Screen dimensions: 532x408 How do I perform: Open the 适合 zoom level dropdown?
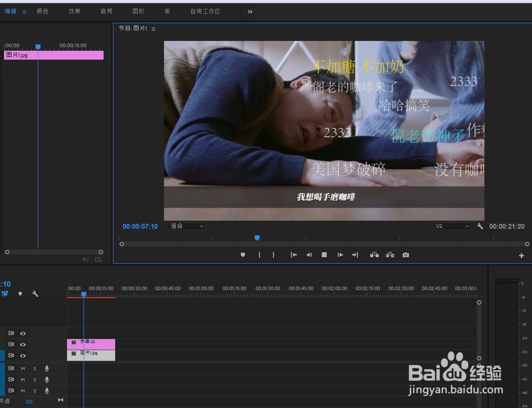point(186,226)
